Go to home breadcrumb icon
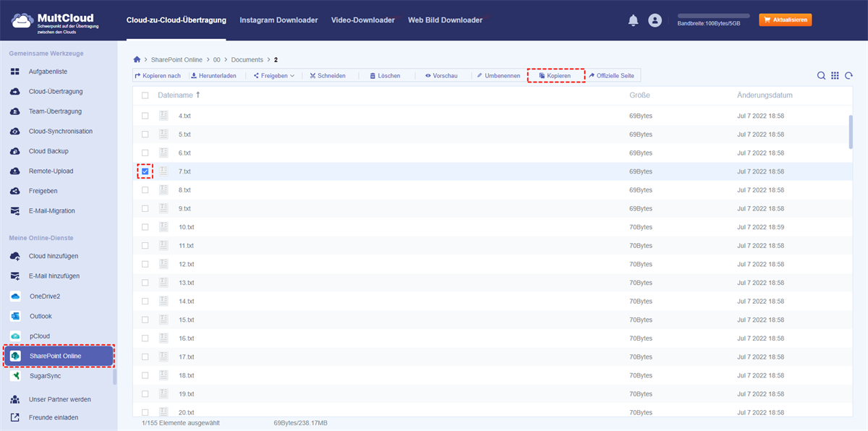 [137, 59]
